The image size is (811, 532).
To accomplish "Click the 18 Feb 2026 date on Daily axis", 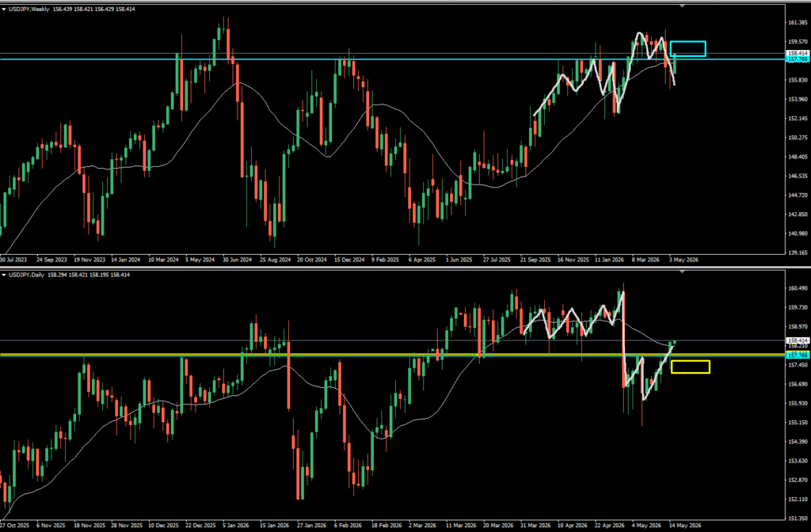I will (386, 526).
